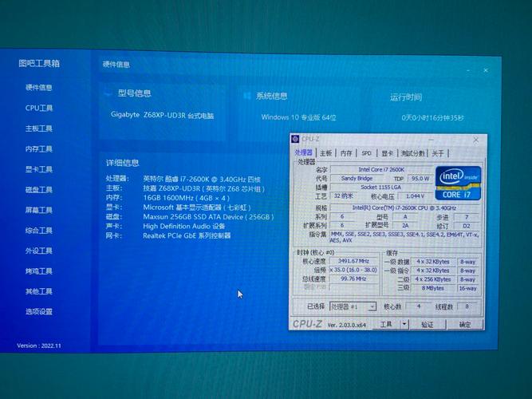Image resolution: width=532 pixels, height=399 pixels.
Task: Go to 显卡工具 in the sidebar
Action: [38, 169]
